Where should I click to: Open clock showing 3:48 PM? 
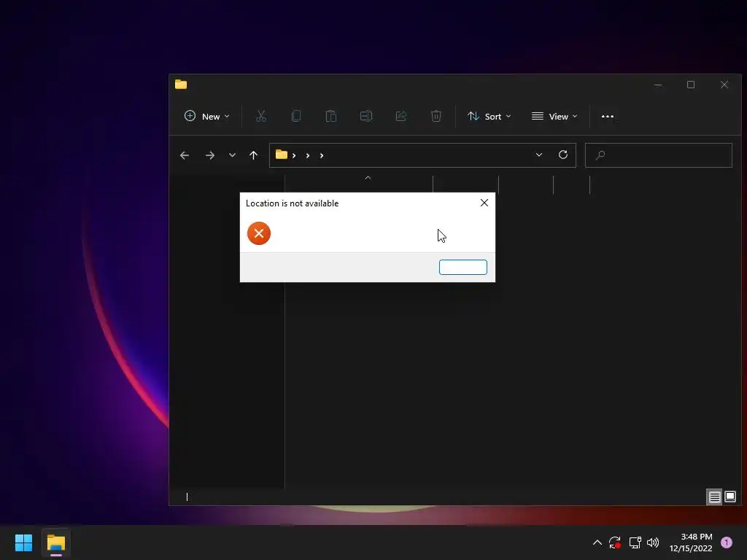[691, 542]
